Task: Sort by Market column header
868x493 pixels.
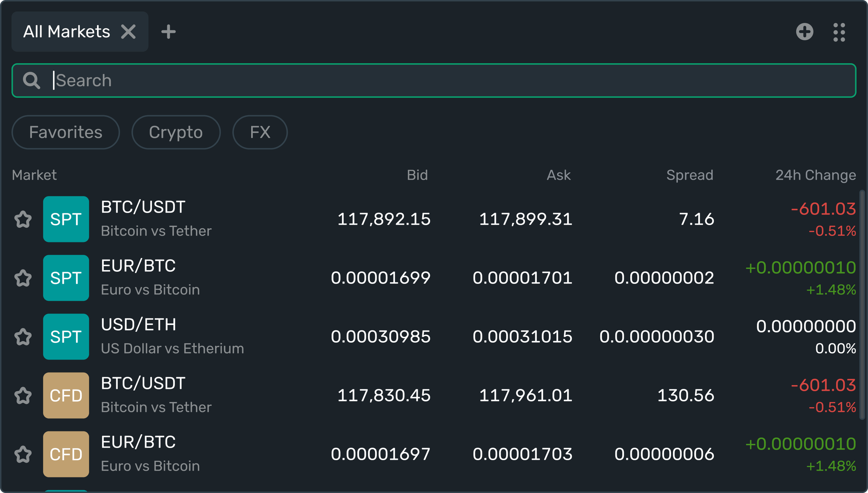Action: (x=34, y=175)
